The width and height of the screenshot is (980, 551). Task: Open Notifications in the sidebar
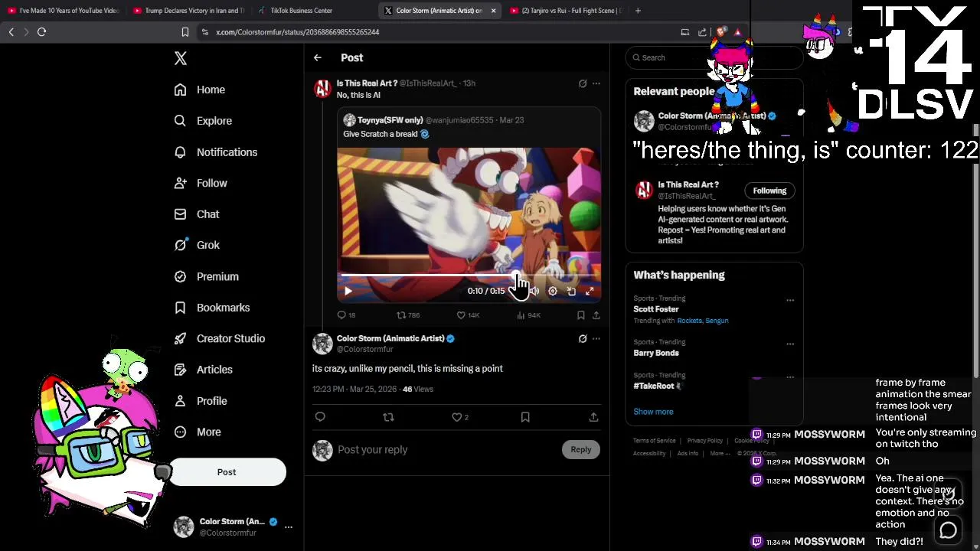click(x=215, y=152)
